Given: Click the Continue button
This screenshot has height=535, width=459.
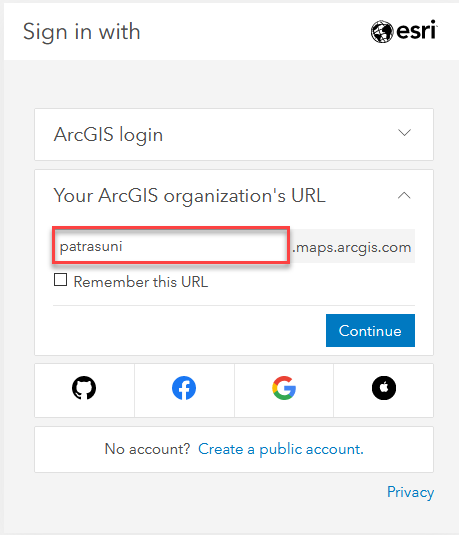Looking at the screenshot, I should click(370, 330).
